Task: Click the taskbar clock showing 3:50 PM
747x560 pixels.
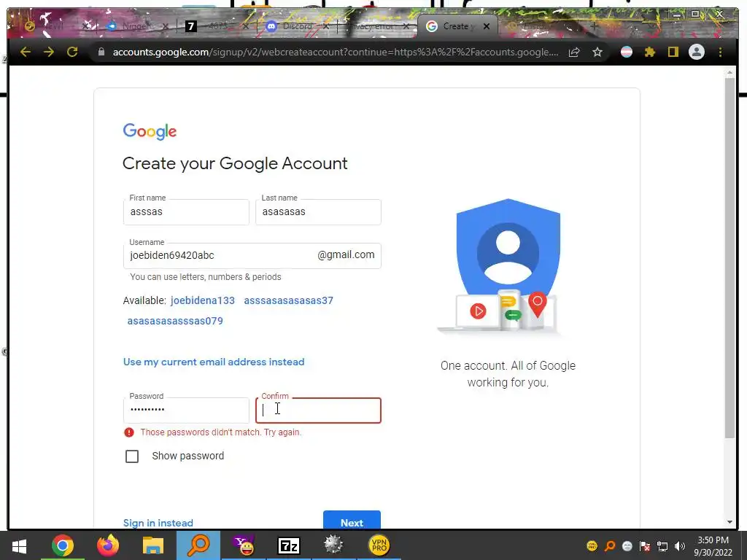Action: tap(713, 546)
